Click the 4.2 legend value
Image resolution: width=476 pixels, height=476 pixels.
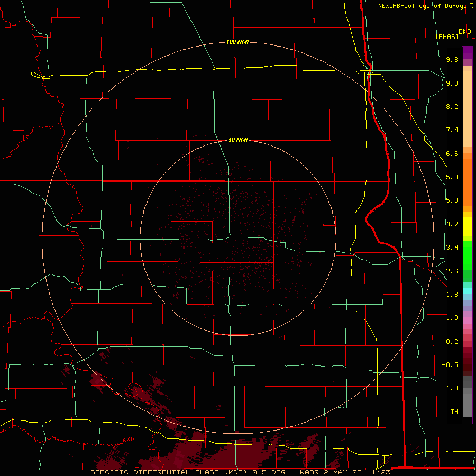click(452, 224)
